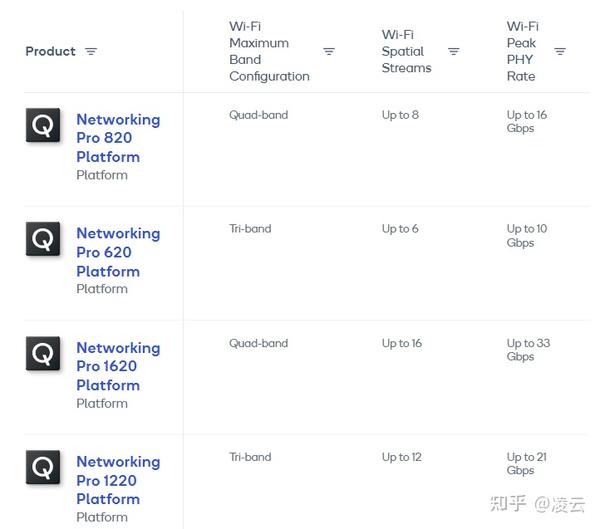Sort by Wi-Fi Maximum Band Configuration header

point(268,51)
